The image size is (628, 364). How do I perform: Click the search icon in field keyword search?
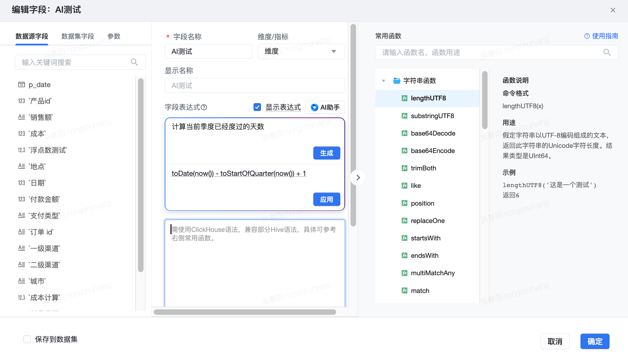[x=134, y=62]
